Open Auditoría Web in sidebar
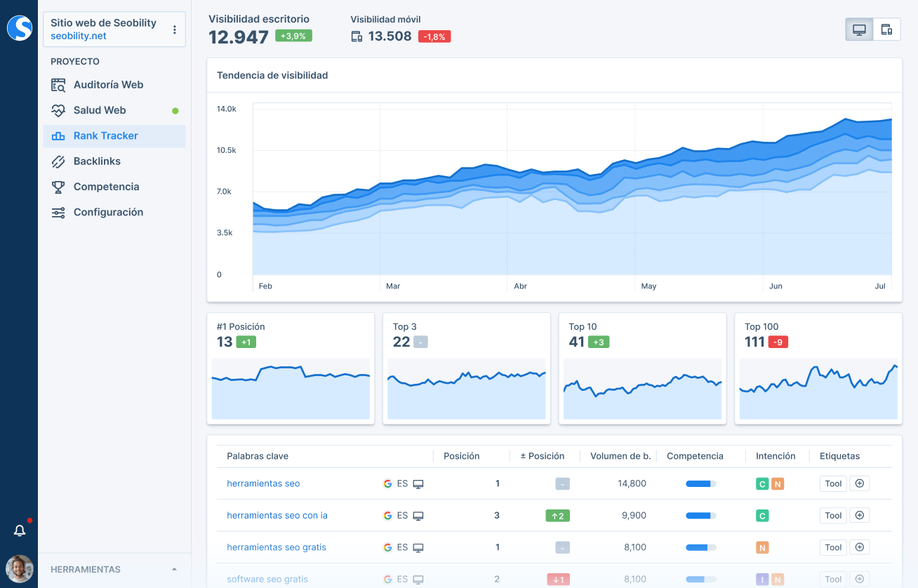This screenshot has height=588, width=918. click(x=108, y=85)
